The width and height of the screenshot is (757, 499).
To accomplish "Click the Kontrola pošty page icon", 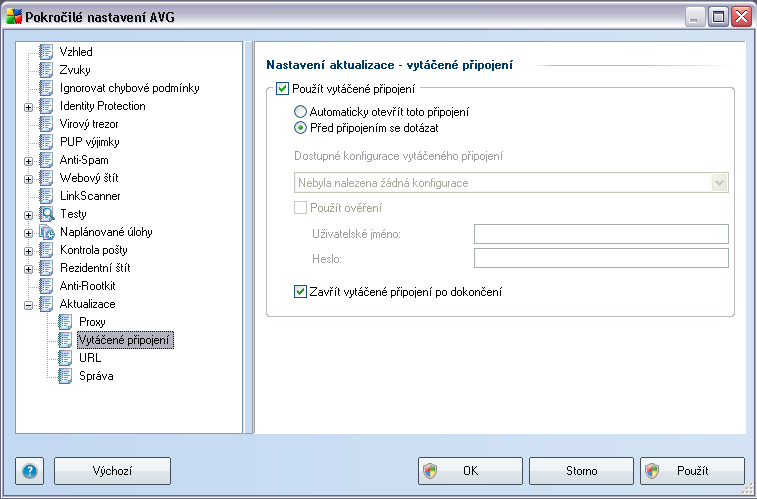I will (46, 250).
